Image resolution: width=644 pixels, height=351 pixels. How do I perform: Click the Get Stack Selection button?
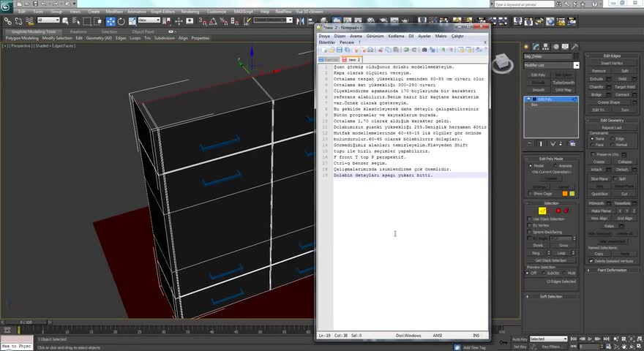pyautogui.click(x=551, y=260)
